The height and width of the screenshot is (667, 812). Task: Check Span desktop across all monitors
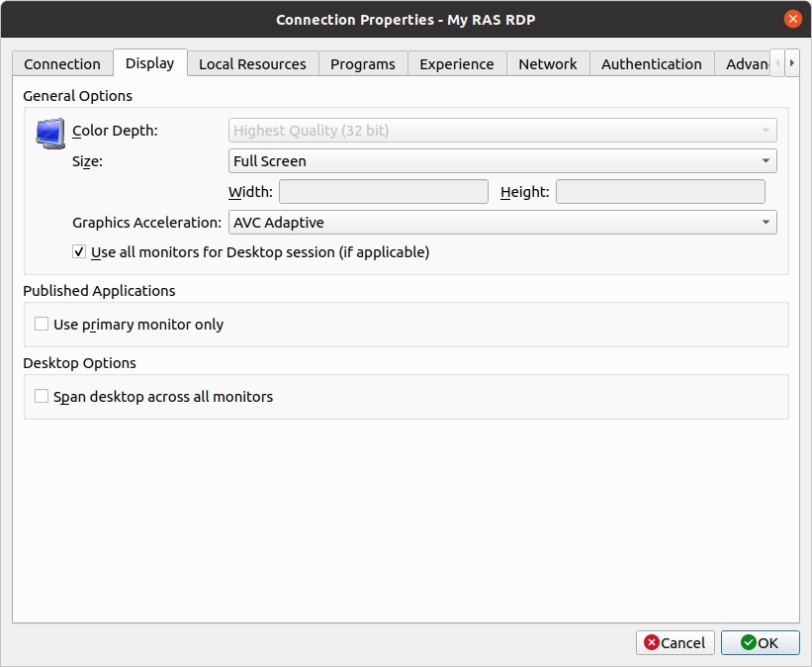42,397
